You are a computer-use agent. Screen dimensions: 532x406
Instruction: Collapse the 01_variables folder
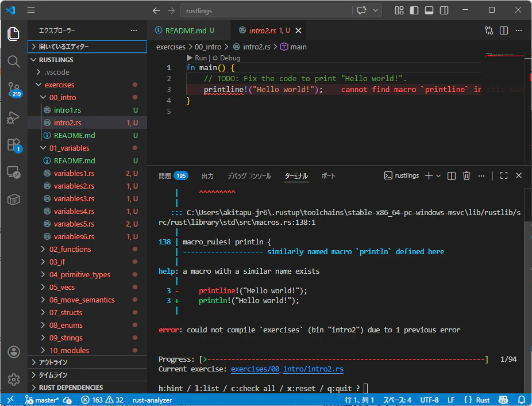click(87, 148)
